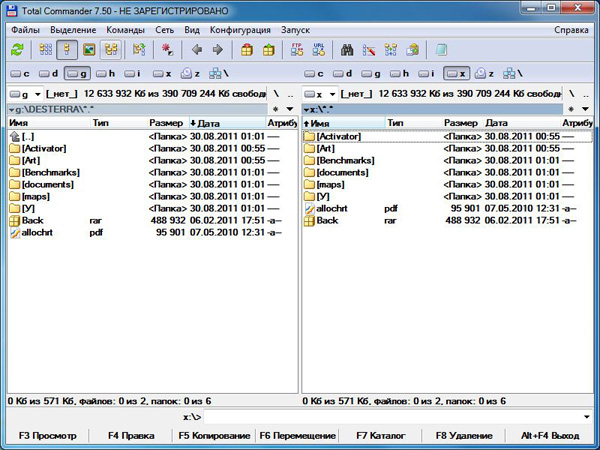Viewport: 600px width, 450px height.
Task: Select Back rar archive in left panel
Action: pos(153,220)
